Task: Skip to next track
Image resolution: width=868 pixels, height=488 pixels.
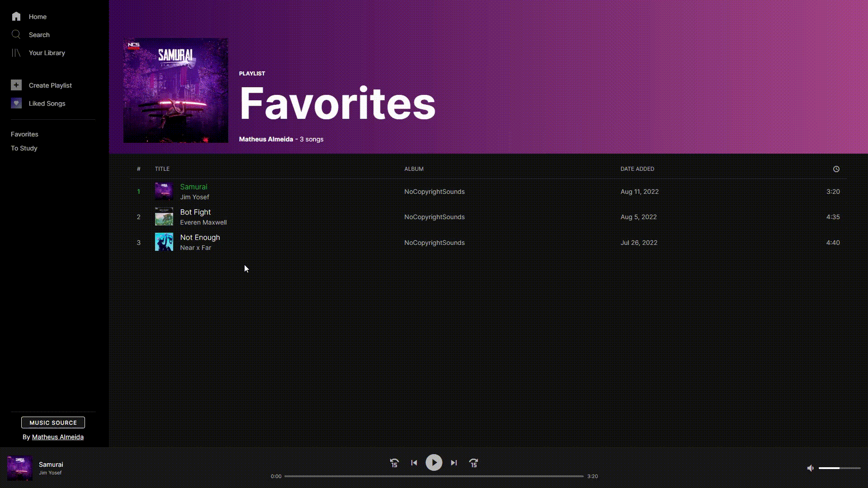Action: click(454, 463)
